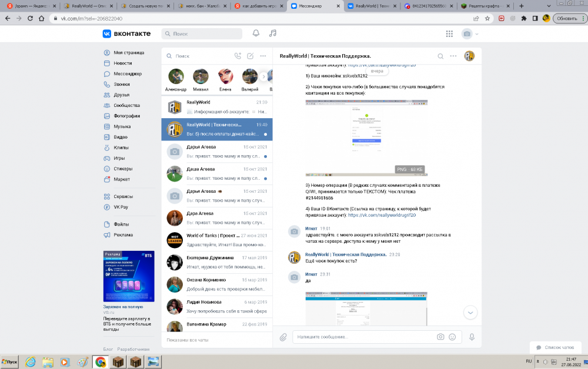Open Друзья in sidebar
Screen dimensions: 588x369
coord(121,95)
